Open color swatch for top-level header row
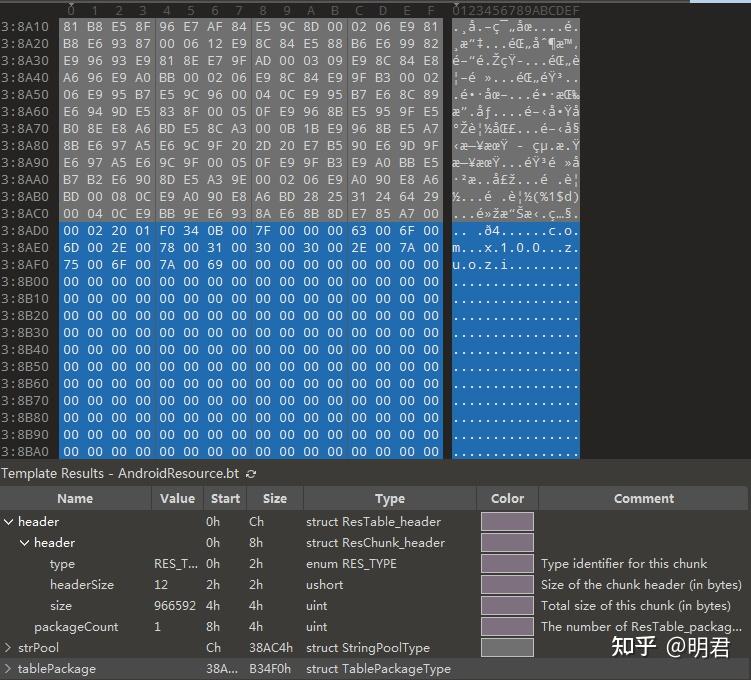 coord(507,521)
